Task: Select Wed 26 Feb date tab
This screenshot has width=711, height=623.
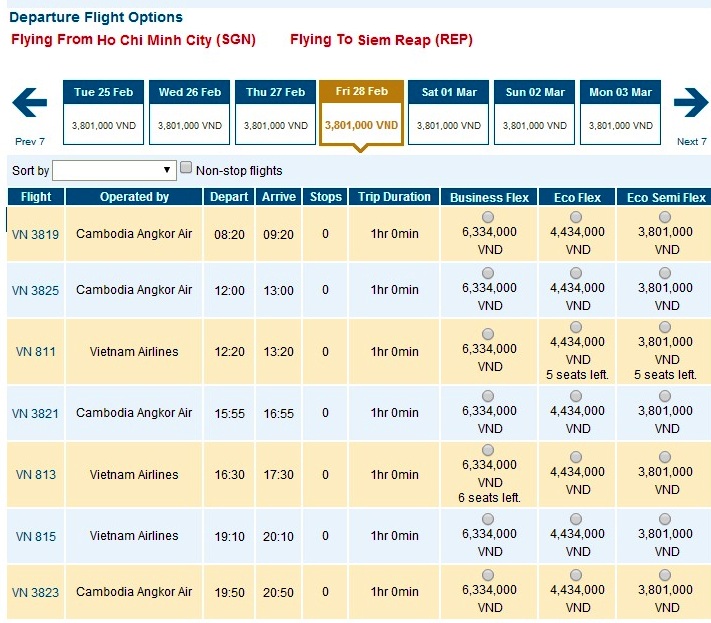Action: 190,110
